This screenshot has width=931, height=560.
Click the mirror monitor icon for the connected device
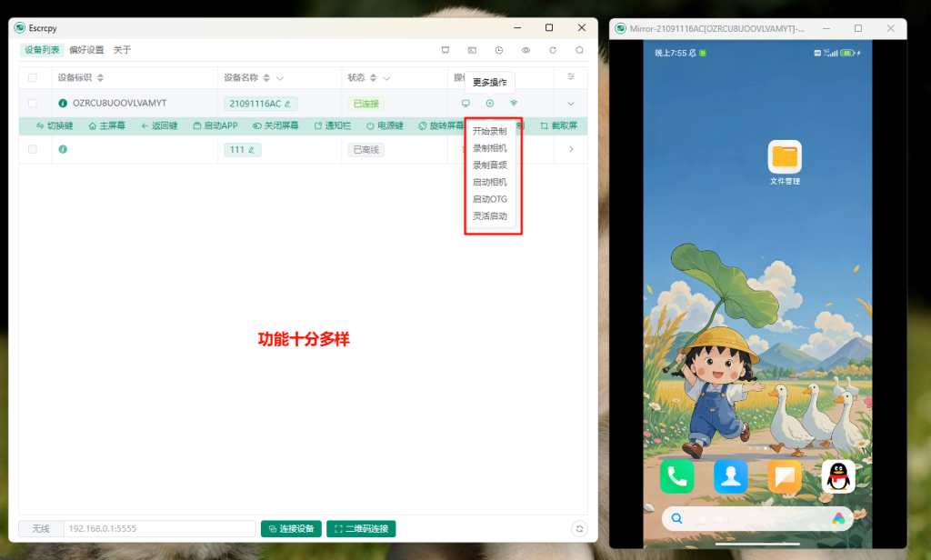tap(465, 104)
